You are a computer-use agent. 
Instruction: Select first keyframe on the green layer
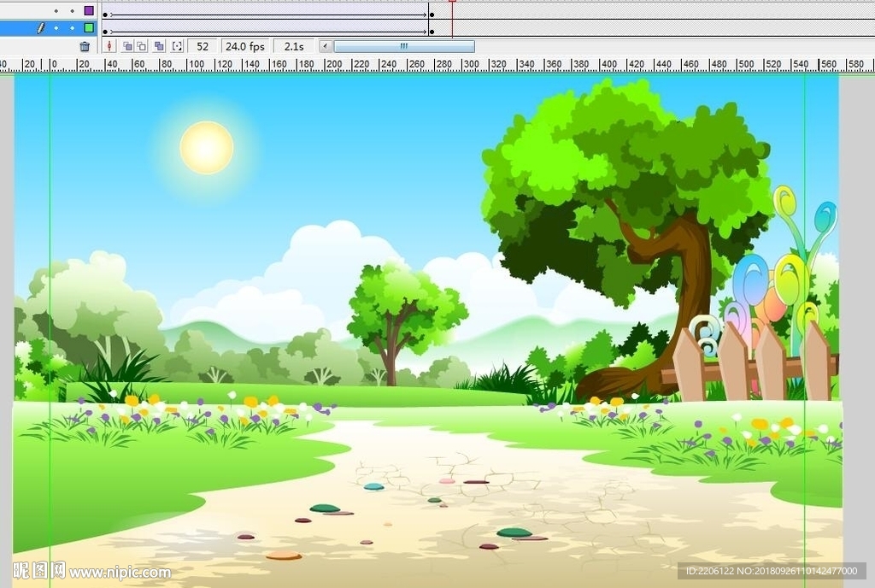tap(105, 32)
